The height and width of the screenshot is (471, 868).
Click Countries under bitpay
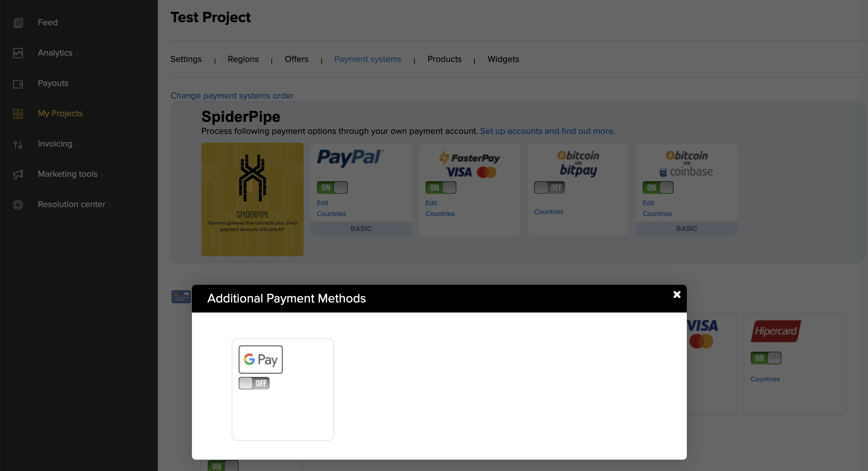point(549,212)
